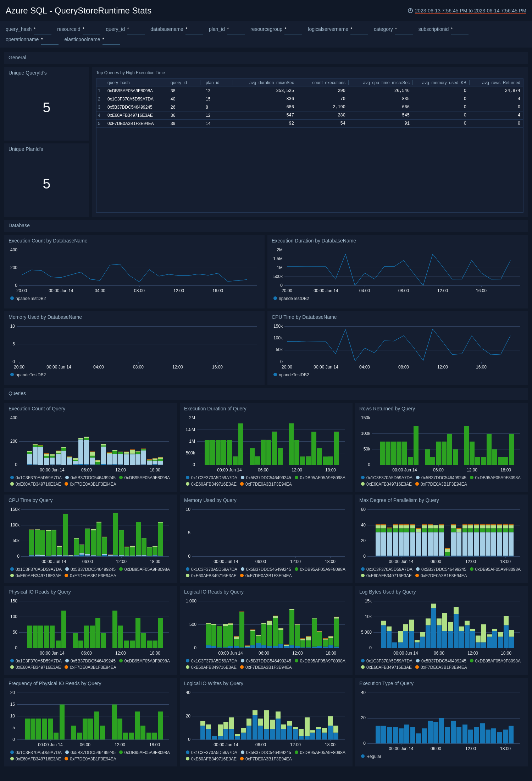
Task: Toggle 0x1C3F370A5D59A7DA legend in Logical IO Reads by Query
Action: point(211,661)
